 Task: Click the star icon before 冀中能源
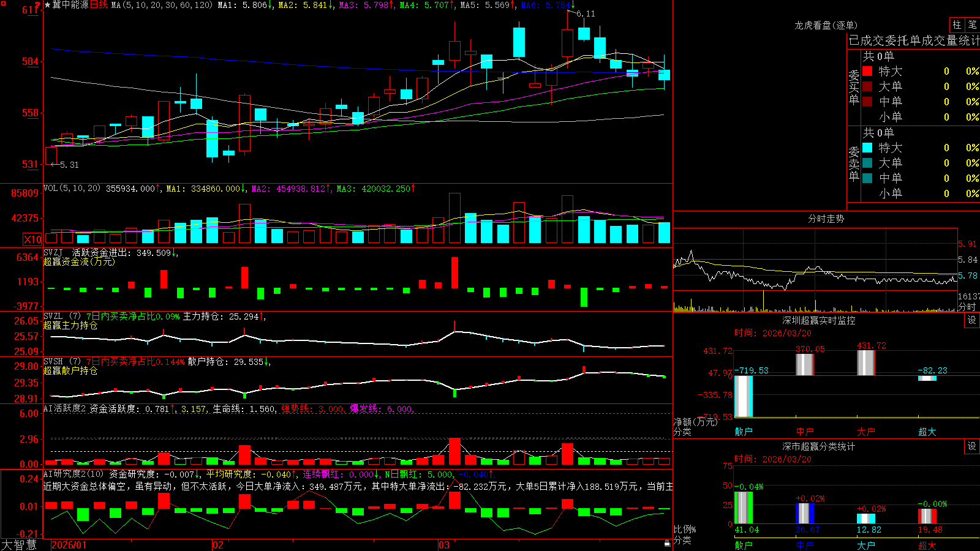point(48,5)
